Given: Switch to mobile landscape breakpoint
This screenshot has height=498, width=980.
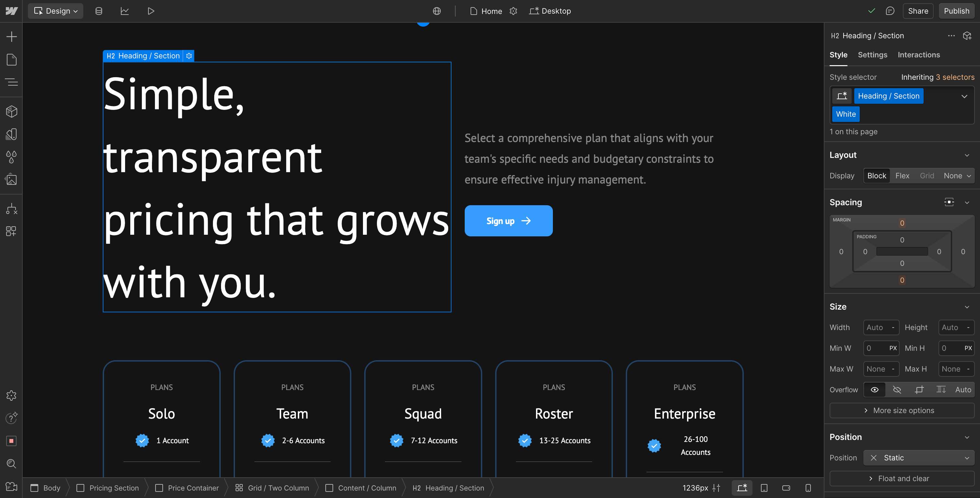Looking at the screenshot, I should pyautogui.click(x=786, y=488).
